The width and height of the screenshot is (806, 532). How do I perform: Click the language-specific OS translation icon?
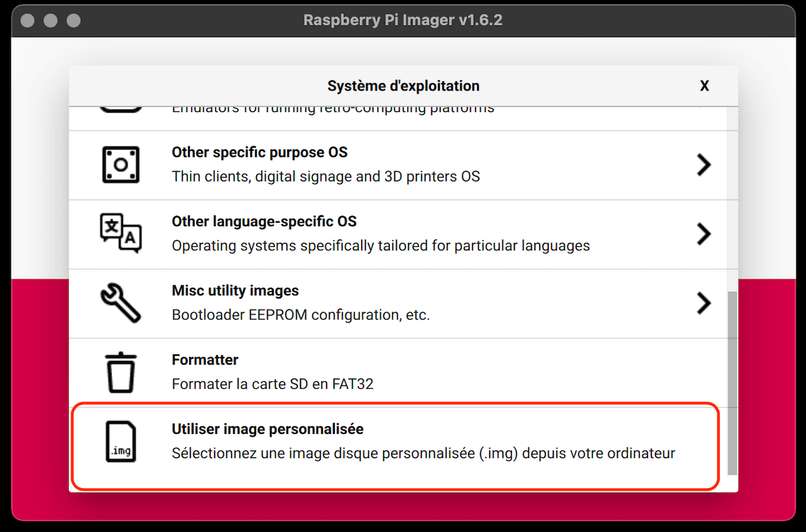(120, 234)
